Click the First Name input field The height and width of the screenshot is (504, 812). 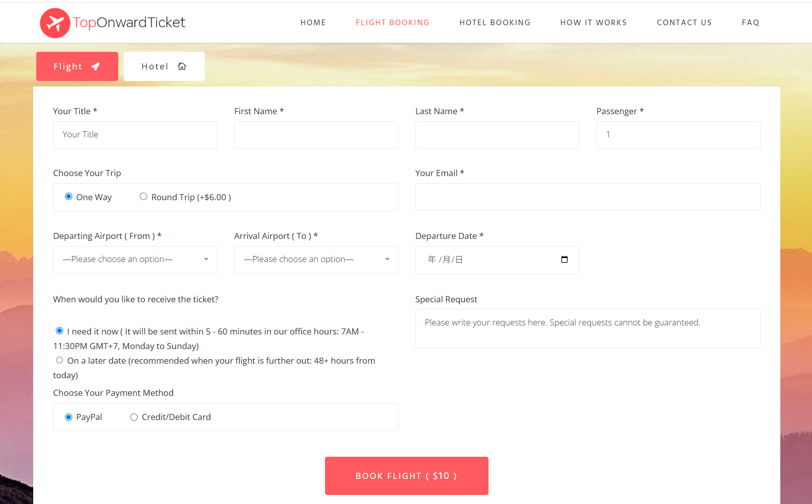pos(316,135)
